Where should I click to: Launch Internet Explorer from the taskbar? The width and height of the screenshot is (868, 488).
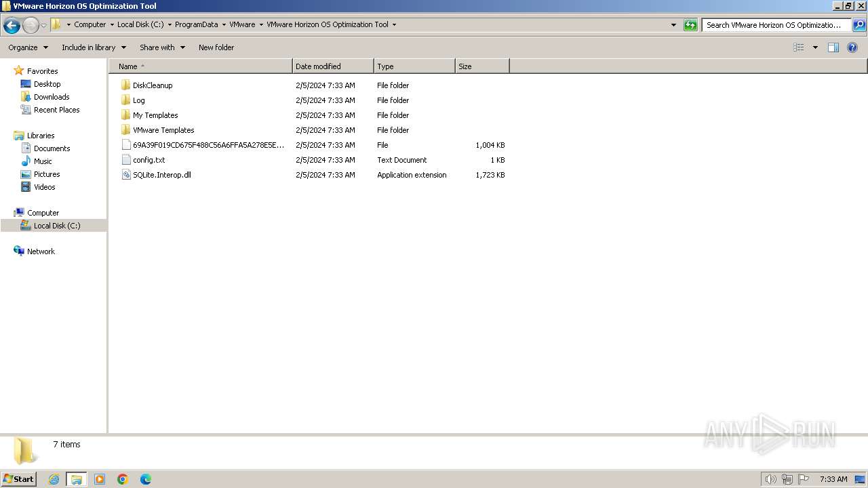(x=54, y=479)
